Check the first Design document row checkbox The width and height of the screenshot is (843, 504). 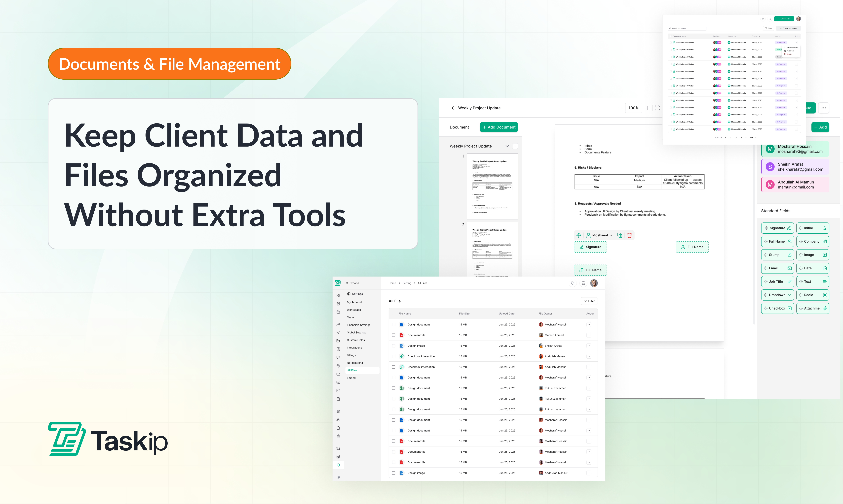[x=394, y=324]
